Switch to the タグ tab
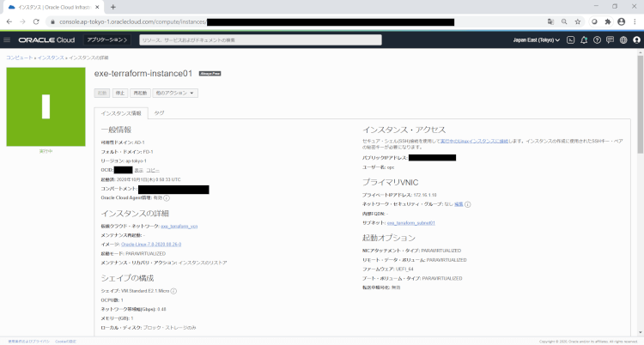This screenshot has height=345, width=644. tap(159, 113)
